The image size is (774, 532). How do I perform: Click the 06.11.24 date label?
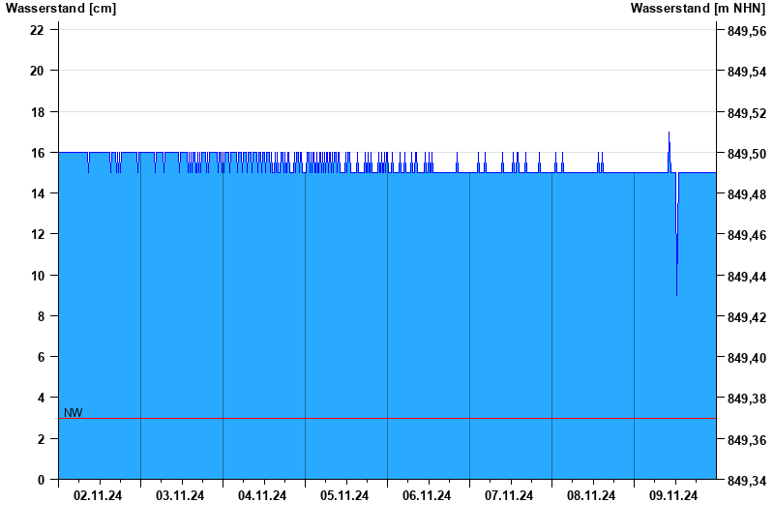click(427, 495)
